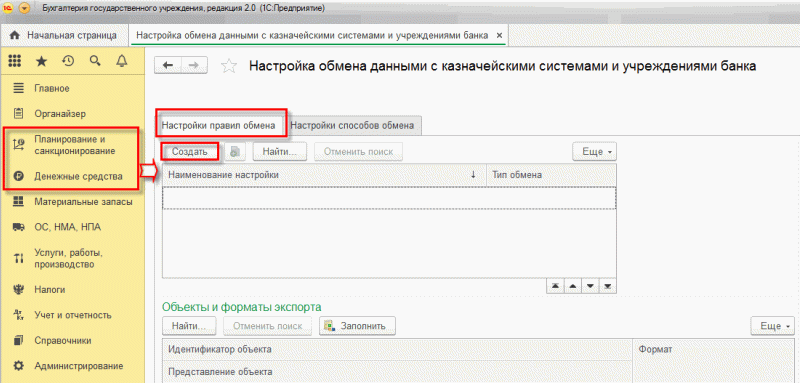
Task: Click the Налоги emblem icon
Action: click(18, 290)
